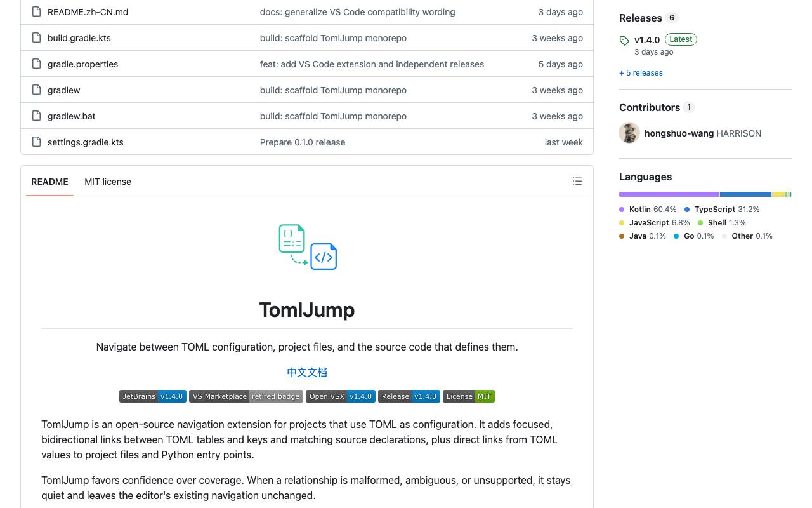
Task: Click the tag icon beside release v1.4.0
Action: pos(624,41)
